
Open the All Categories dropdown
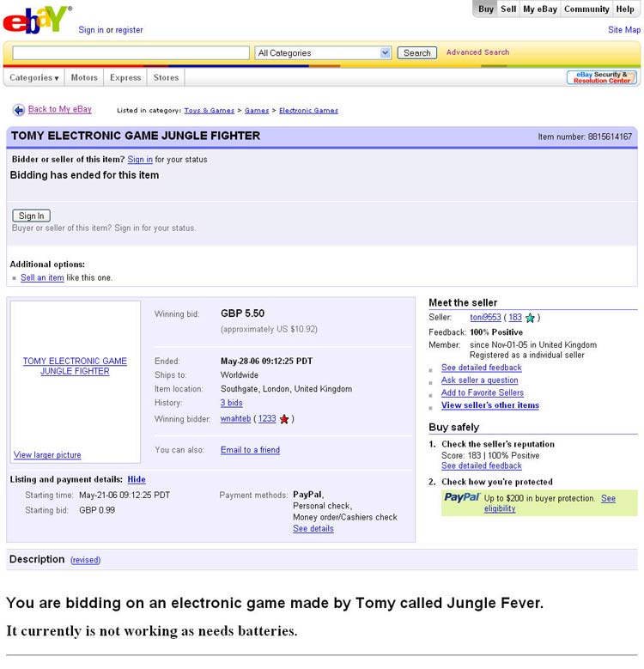[323, 53]
